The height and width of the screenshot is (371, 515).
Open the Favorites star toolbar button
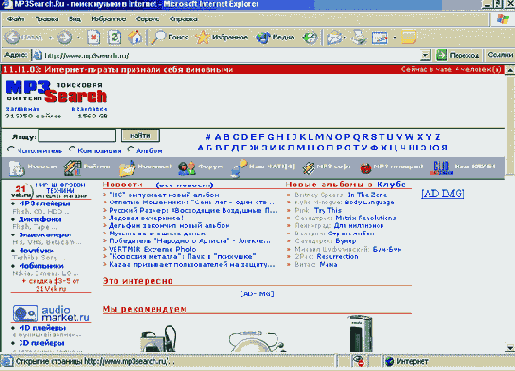(222, 37)
